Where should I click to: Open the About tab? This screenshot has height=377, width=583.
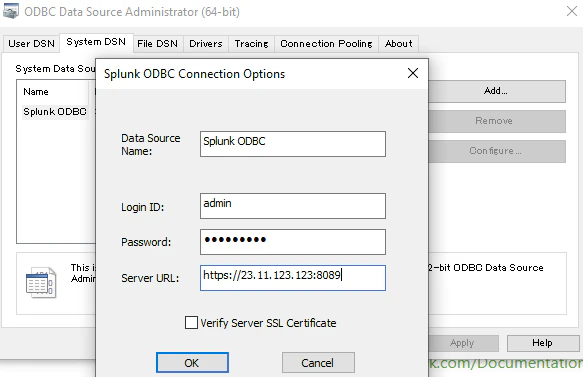tap(399, 44)
